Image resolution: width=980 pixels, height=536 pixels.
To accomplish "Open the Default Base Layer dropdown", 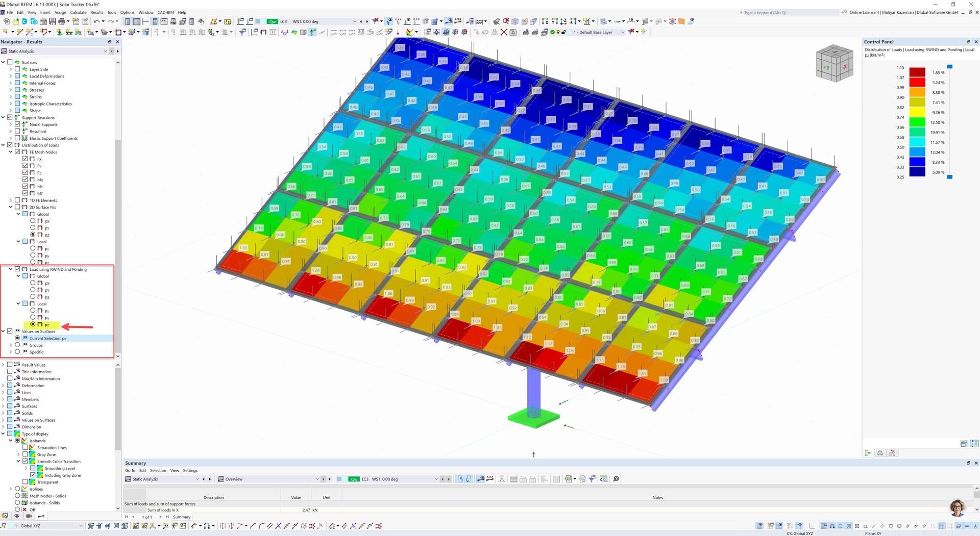I will tap(622, 32).
